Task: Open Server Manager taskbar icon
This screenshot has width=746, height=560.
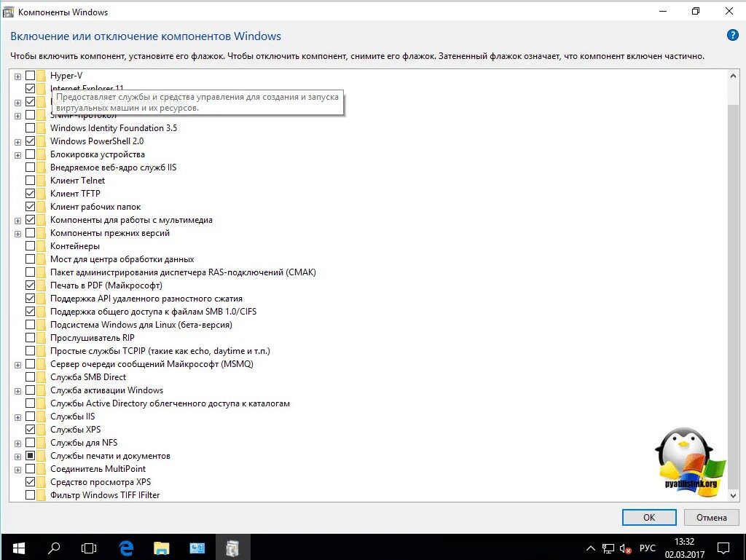Action: click(197, 548)
